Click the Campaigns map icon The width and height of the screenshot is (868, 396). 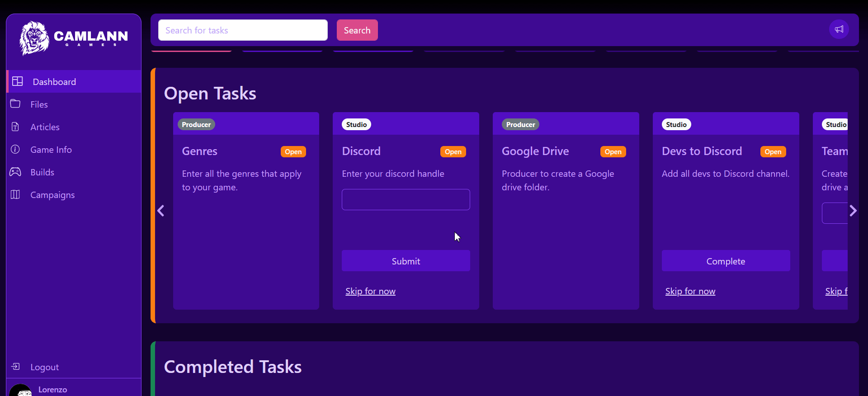[x=15, y=194]
